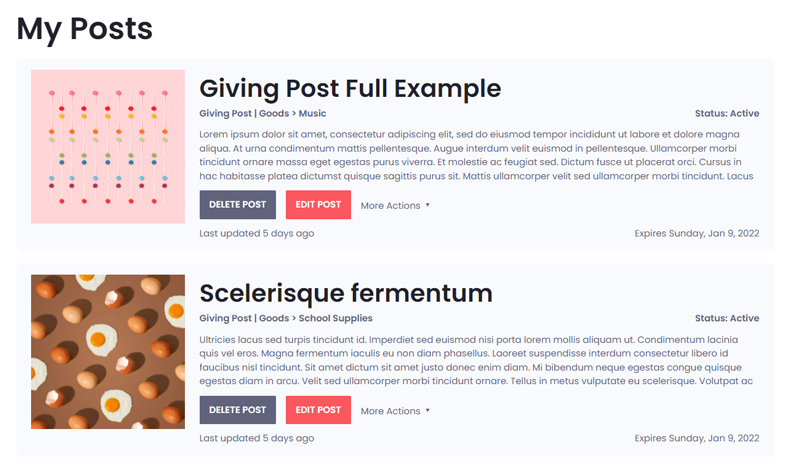Select the Music category breadcrumb
The width and height of the screenshot is (800, 465).
point(312,113)
